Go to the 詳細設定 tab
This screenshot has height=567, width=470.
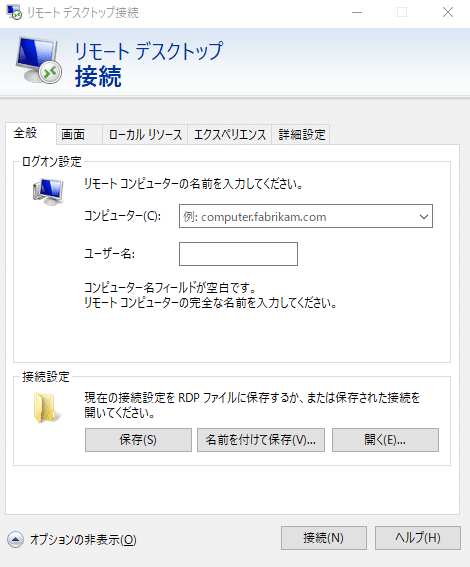pyautogui.click(x=301, y=135)
